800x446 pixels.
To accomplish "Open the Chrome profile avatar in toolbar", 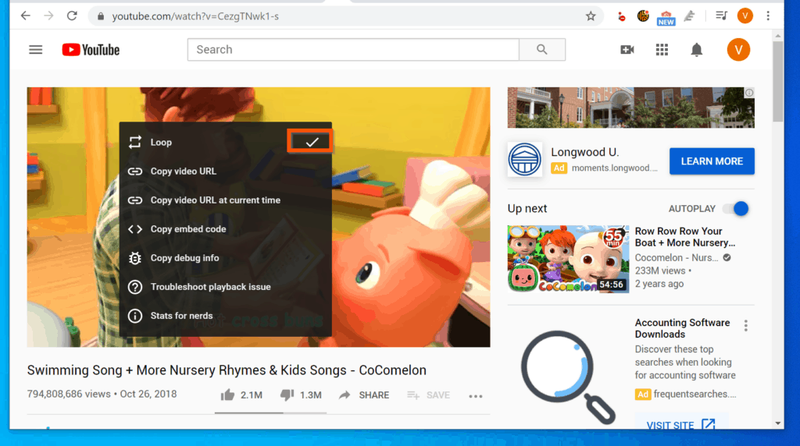I will coord(745,16).
